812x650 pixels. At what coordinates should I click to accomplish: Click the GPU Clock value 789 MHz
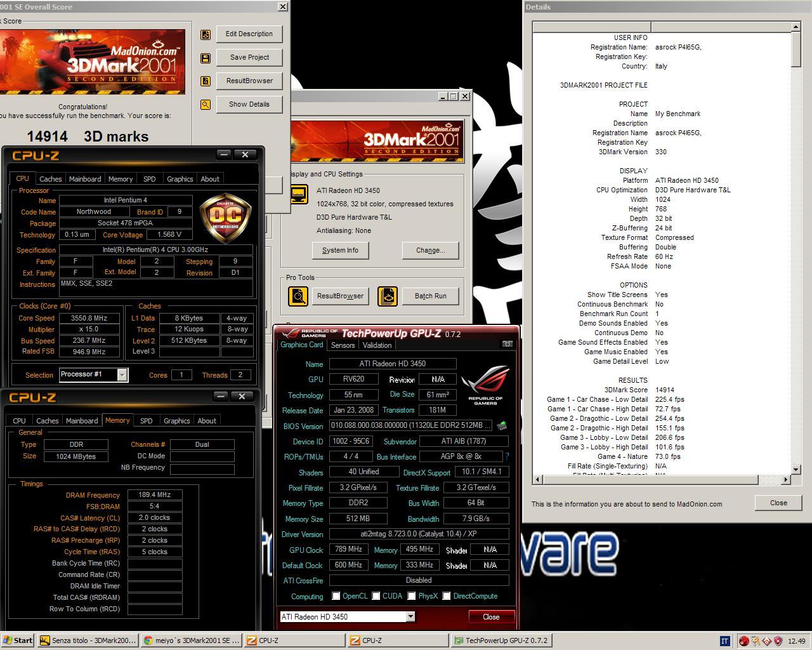[x=348, y=549]
